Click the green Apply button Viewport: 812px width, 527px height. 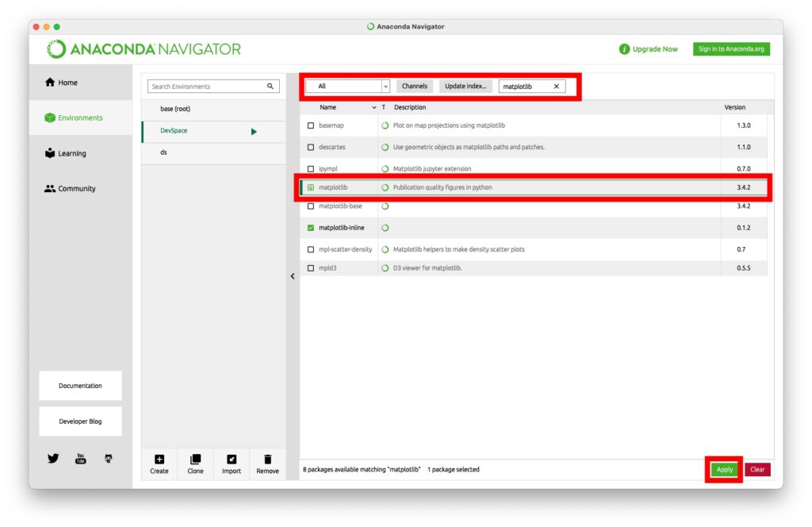click(x=724, y=470)
